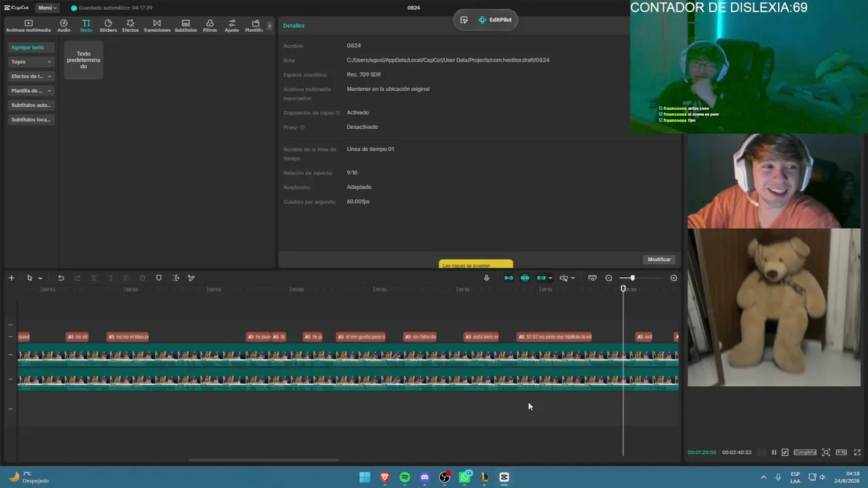Select Subtítulos automáticos option
This screenshot has width=868, height=488.
tap(31, 105)
